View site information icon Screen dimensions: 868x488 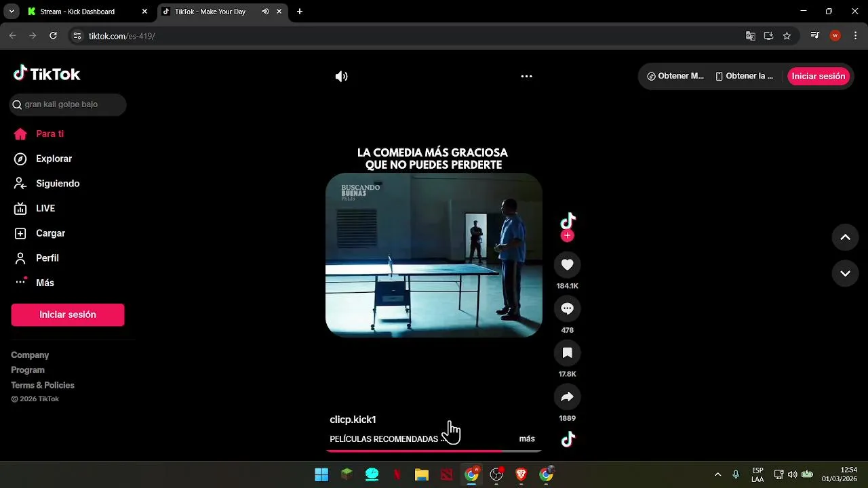77,36
